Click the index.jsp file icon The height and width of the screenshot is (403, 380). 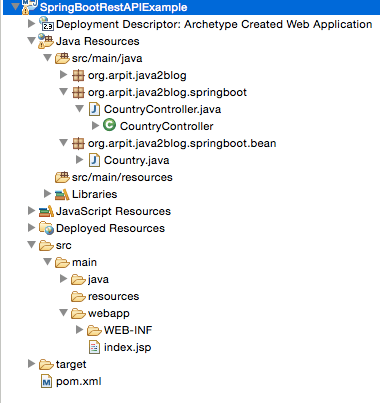(94, 347)
